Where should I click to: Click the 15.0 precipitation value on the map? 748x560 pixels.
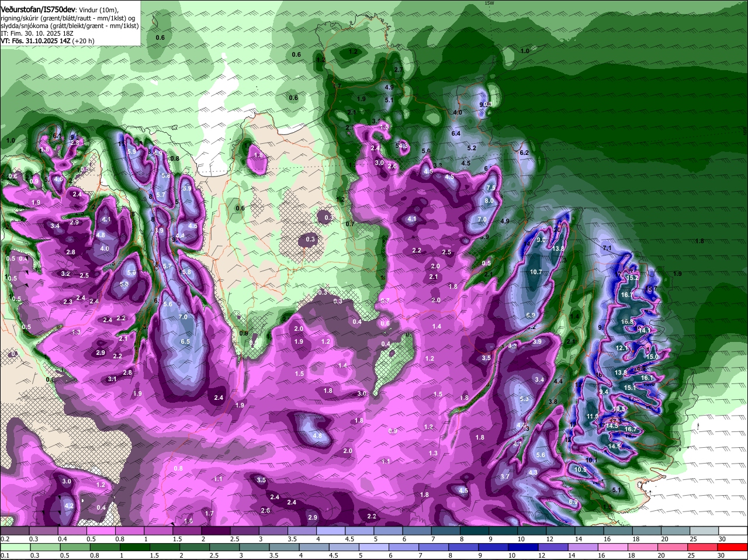pos(652,357)
